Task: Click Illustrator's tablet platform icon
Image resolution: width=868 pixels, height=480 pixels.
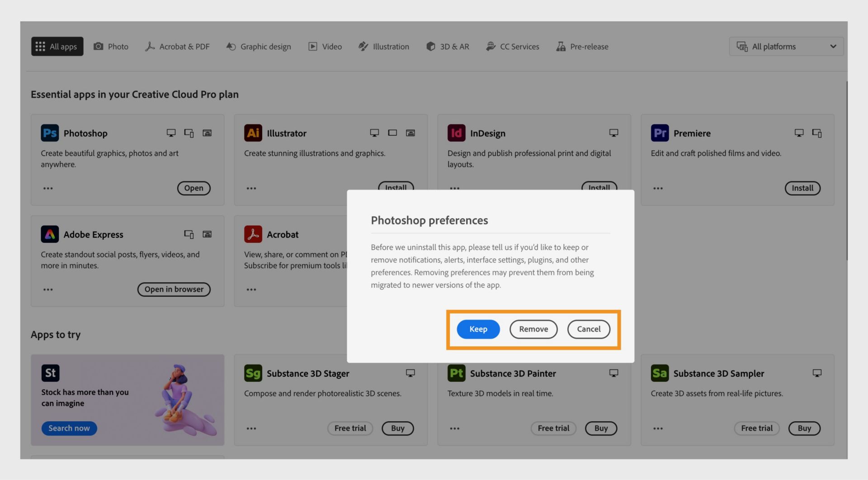Action: [392, 133]
